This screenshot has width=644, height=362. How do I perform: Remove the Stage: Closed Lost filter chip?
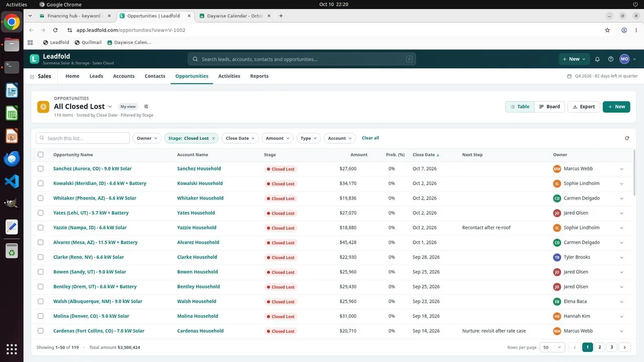pos(213,138)
